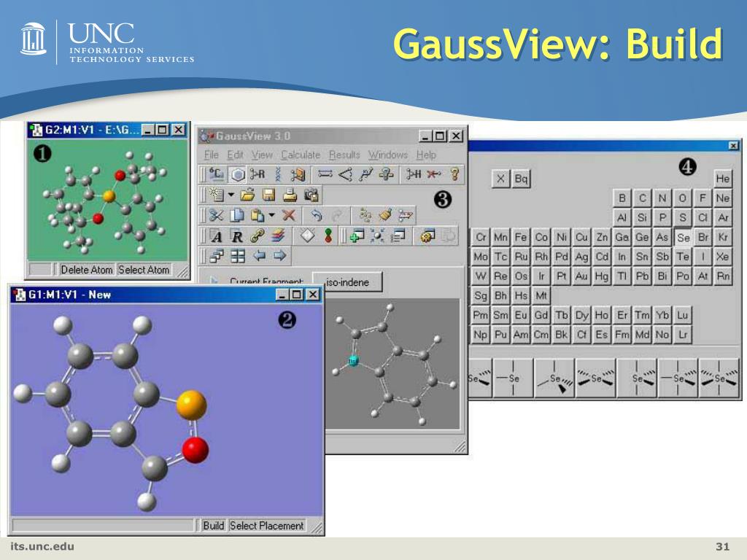Open the File menu in GaussView
The height and width of the screenshot is (560, 747).
pos(211,155)
